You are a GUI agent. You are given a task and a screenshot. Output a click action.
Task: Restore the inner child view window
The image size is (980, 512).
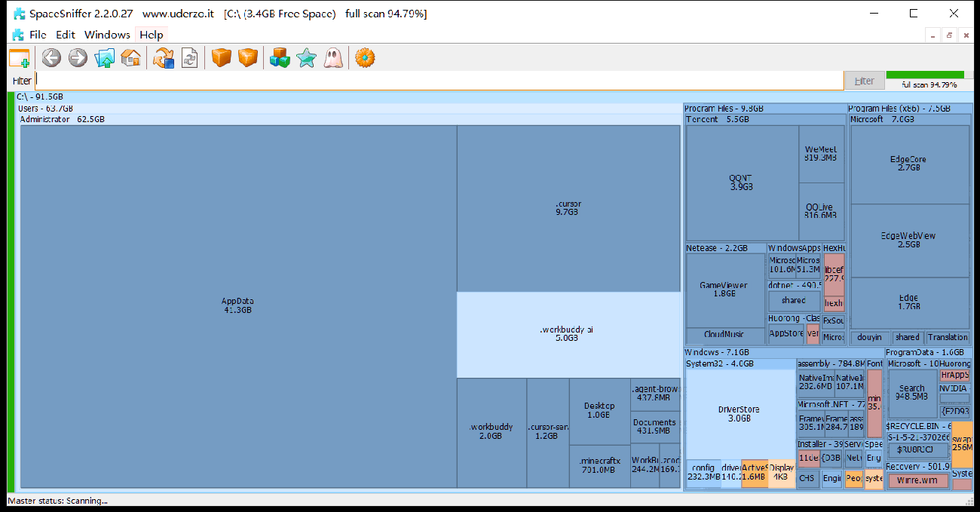(x=949, y=35)
